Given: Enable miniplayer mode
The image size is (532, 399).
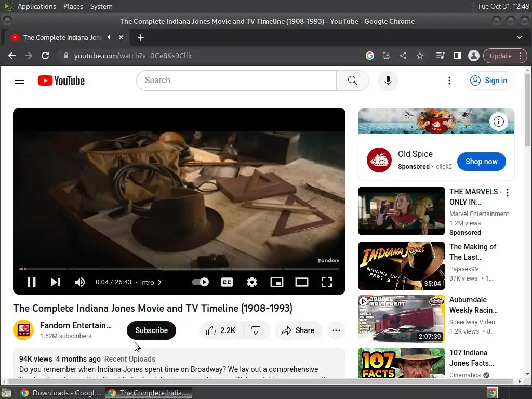Looking at the screenshot, I should pyautogui.click(x=277, y=282).
